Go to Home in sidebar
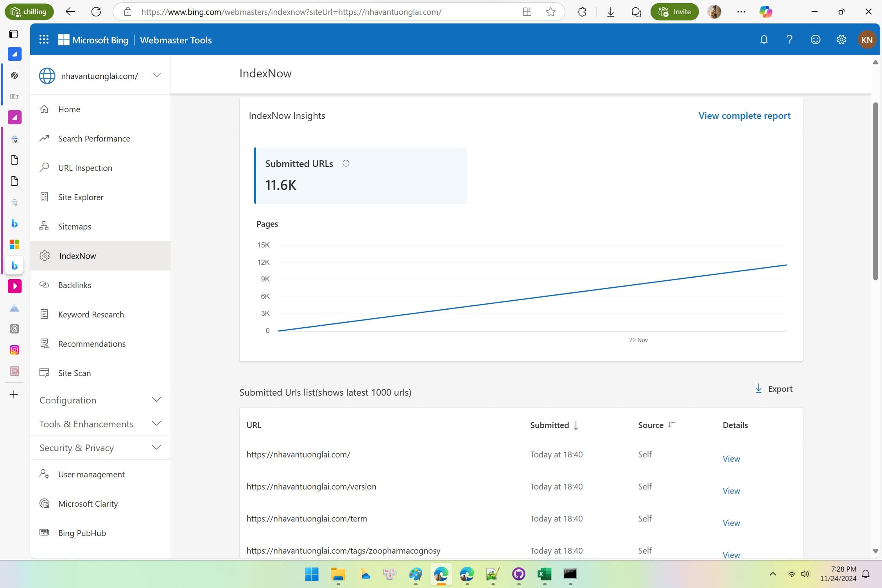882x588 pixels. pyautogui.click(x=100, y=109)
